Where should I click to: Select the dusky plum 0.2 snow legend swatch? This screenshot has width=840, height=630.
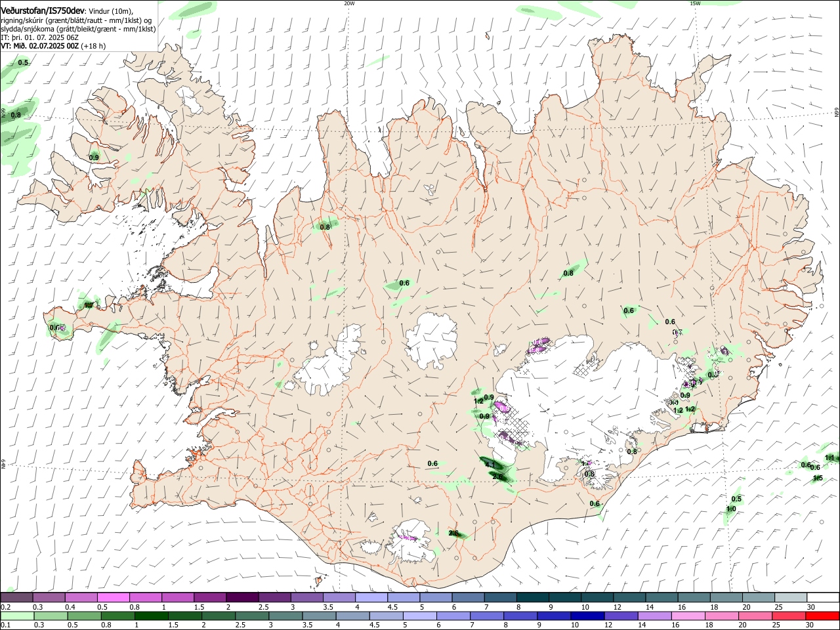pos(16,597)
